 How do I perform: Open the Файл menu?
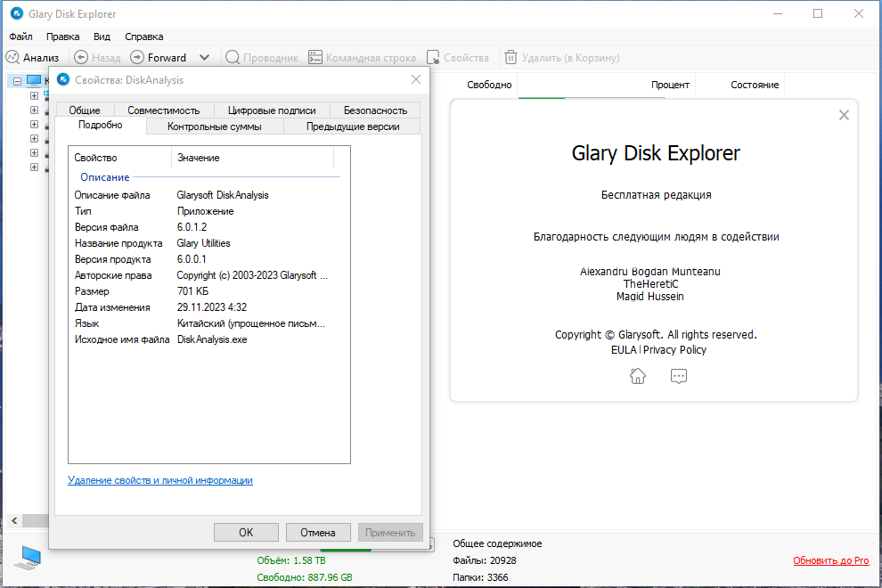click(x=20, y=37)
